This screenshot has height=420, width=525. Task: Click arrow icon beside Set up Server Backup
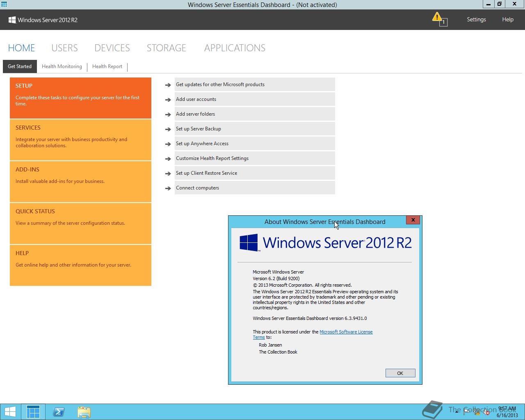tap(168, 129)
